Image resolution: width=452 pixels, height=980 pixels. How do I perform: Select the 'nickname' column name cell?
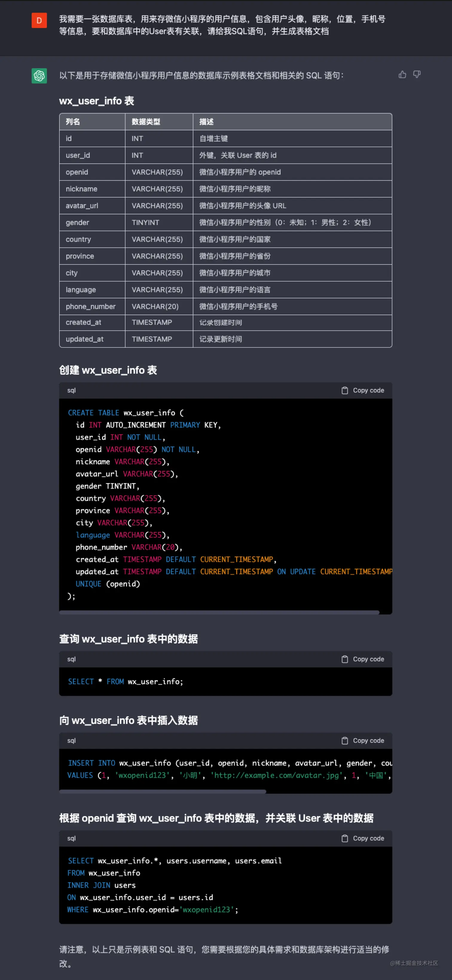pos(92,189)
